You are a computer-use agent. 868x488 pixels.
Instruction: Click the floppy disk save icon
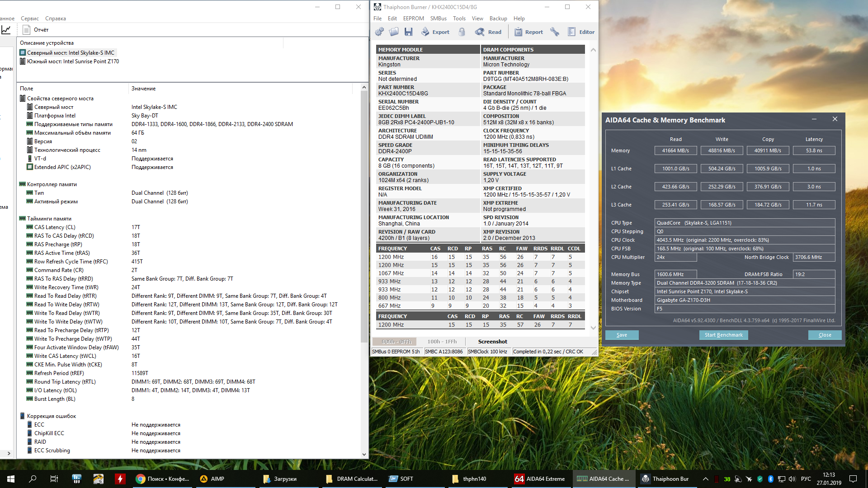(x=409, y=32)
